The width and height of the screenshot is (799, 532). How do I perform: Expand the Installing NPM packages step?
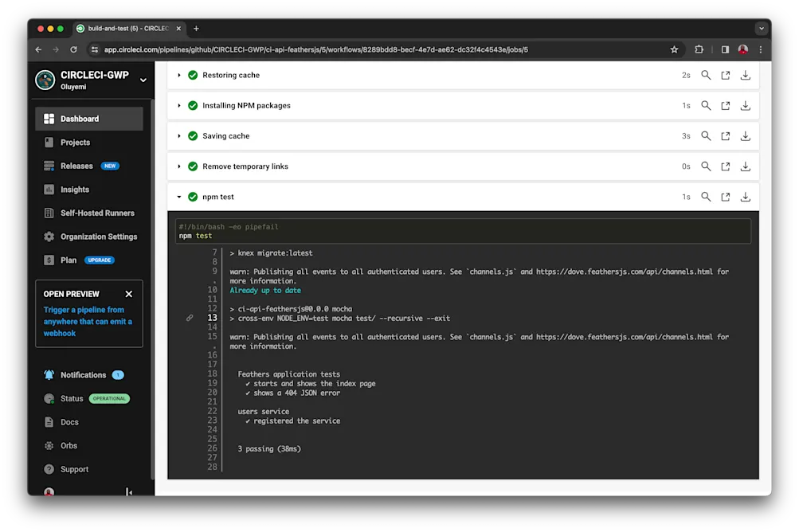point(179,105)
